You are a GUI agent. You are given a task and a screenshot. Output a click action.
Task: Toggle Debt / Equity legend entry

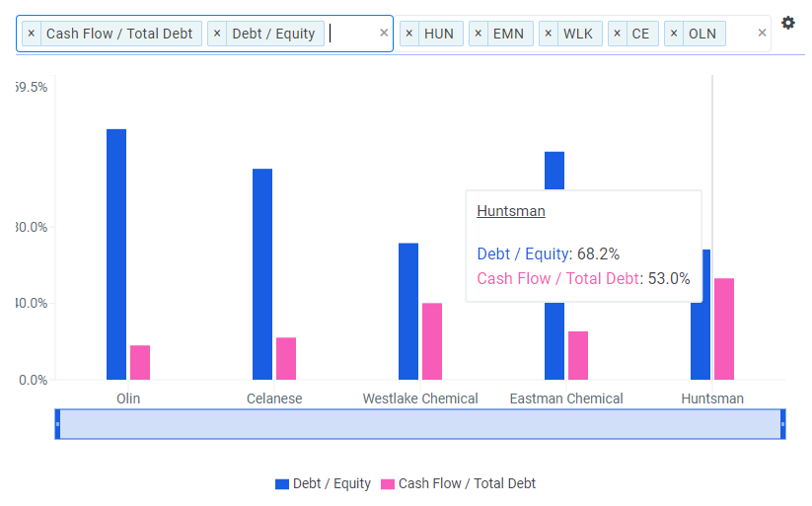point(324,483)
